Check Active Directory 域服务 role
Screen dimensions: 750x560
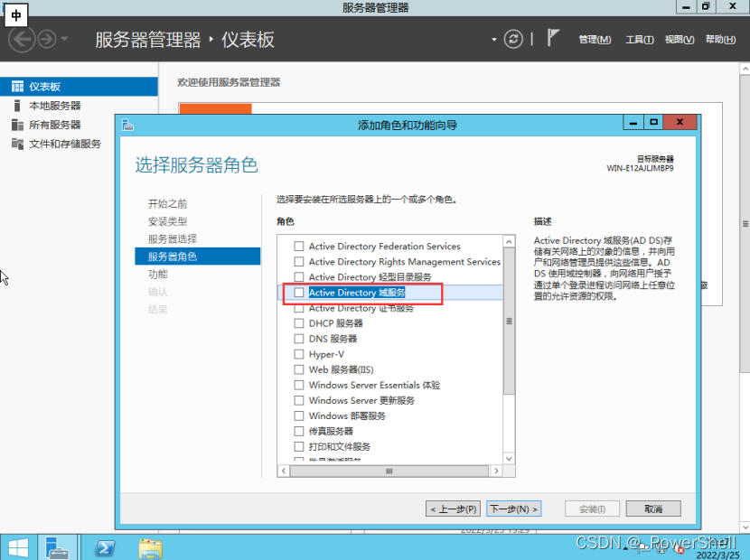(x=299, y=293)
